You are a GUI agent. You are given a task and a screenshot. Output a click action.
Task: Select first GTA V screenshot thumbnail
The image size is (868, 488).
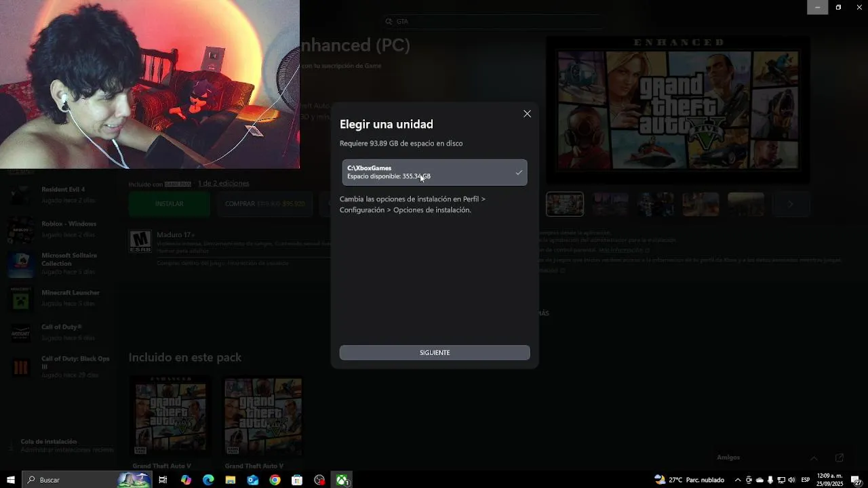click(565, 204)
